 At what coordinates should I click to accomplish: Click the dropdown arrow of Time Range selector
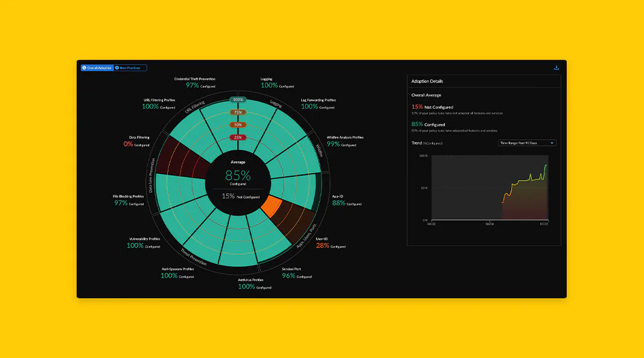click(x=552, y=143)
